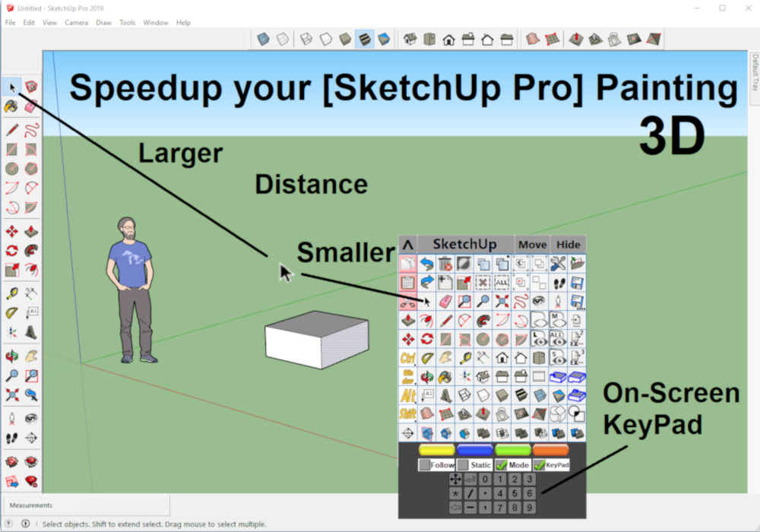Image resolution: width=760 pixels, height=532 pixels.
Task: Click the orange color button in panel
Action: click(x=550, y=450)
